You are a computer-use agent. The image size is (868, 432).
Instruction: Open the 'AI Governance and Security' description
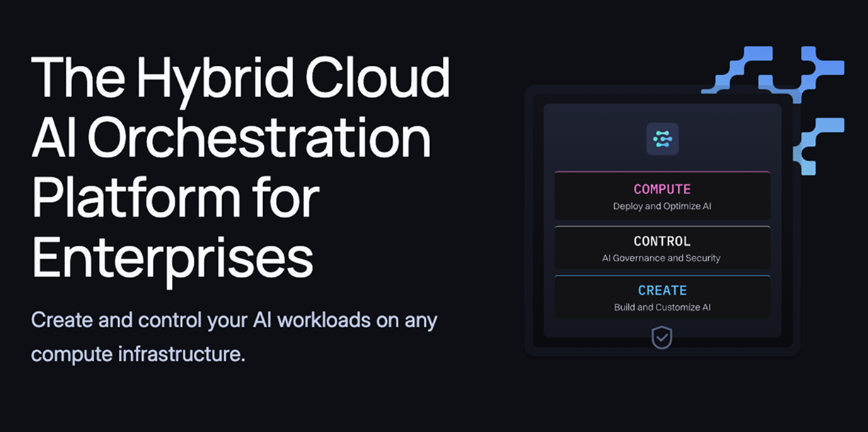(661, 258)
